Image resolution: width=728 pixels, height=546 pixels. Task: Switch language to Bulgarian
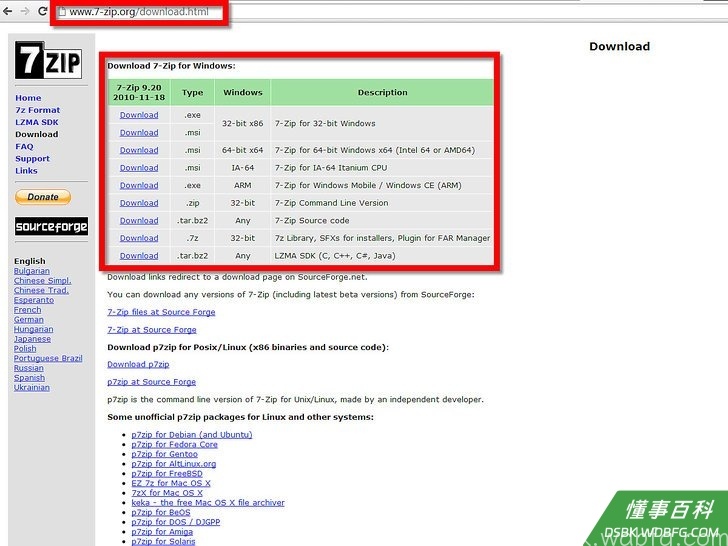32,271
